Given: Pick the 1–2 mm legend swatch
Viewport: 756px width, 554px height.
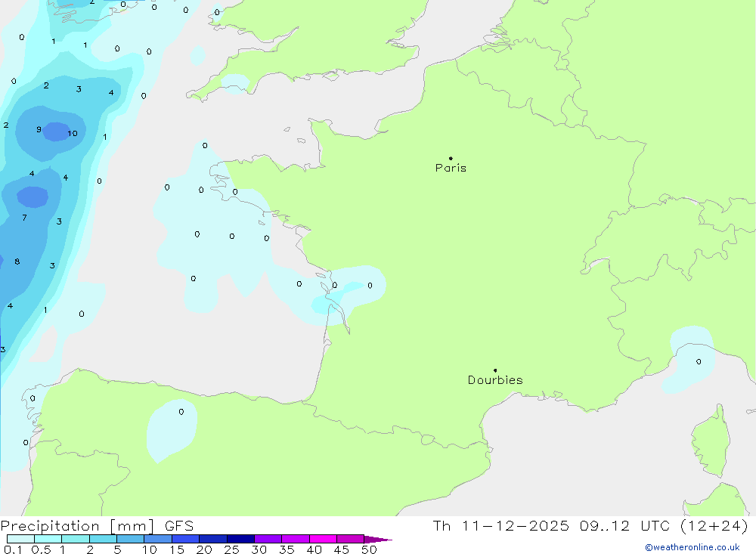Looking at the screenshot, I should pos(75,539).
